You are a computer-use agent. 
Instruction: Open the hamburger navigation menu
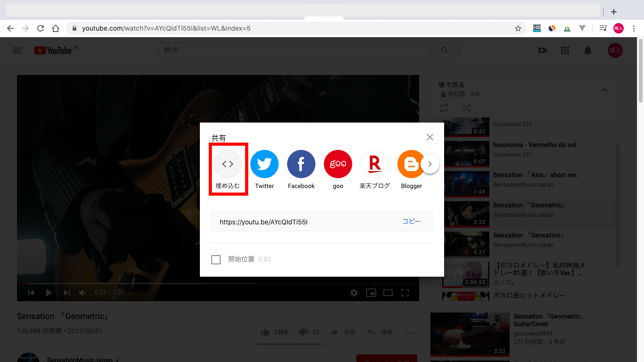click(x=17, y=50)
